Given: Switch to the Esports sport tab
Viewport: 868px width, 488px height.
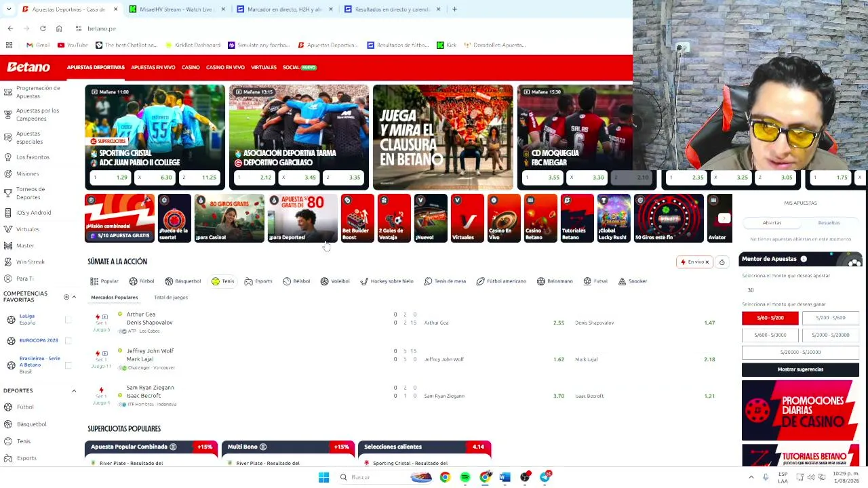Looking at the screenshot, I should [258, 281].
